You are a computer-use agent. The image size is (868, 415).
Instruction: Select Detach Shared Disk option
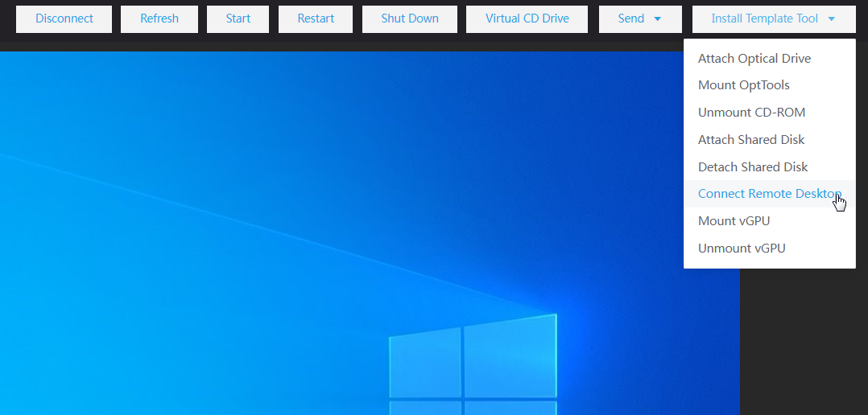click(x=770, y=166)
